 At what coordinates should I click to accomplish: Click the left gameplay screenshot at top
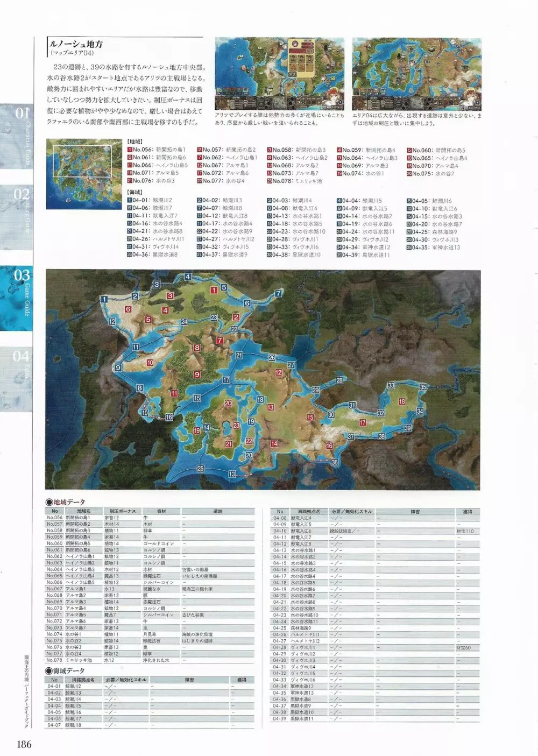(x=279, y=74)
